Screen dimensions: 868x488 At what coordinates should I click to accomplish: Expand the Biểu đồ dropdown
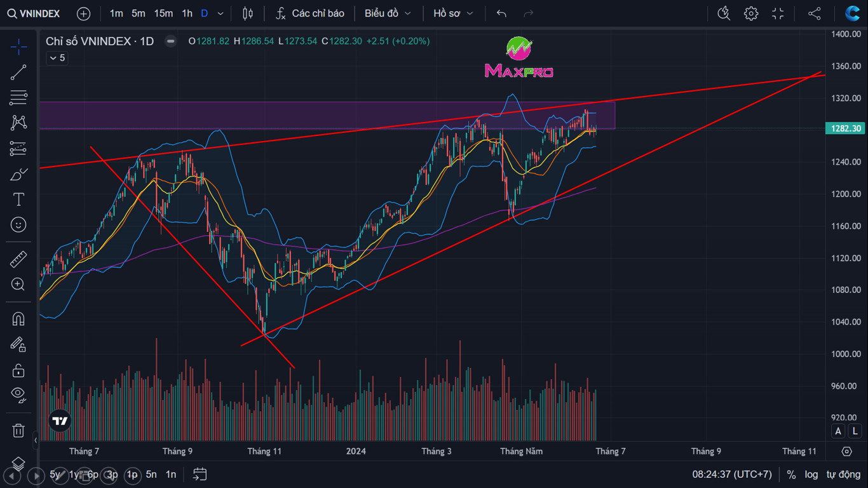click(388, 13)
